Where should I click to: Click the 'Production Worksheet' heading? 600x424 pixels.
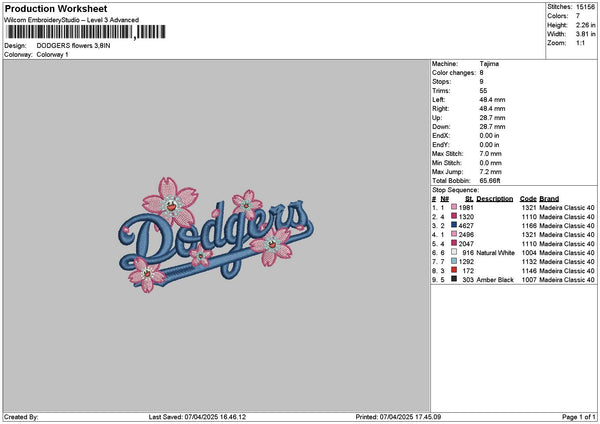(x=56, y=8)
